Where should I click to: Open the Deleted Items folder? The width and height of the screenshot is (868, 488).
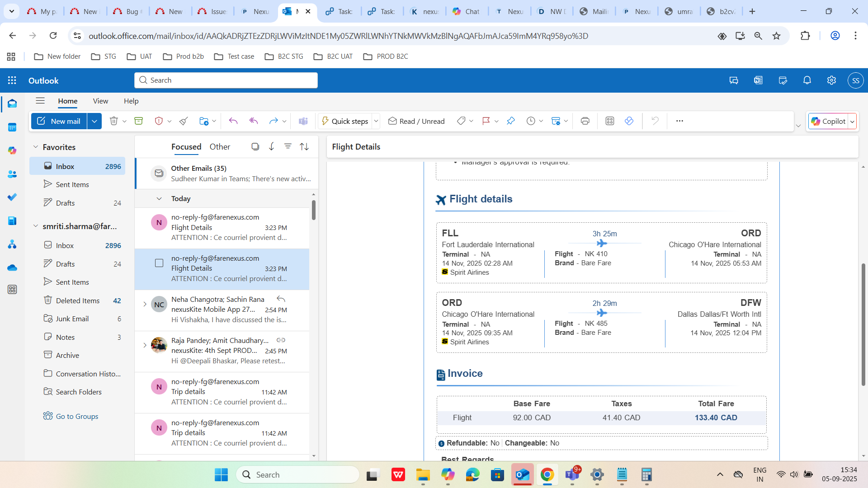[77, 300]
